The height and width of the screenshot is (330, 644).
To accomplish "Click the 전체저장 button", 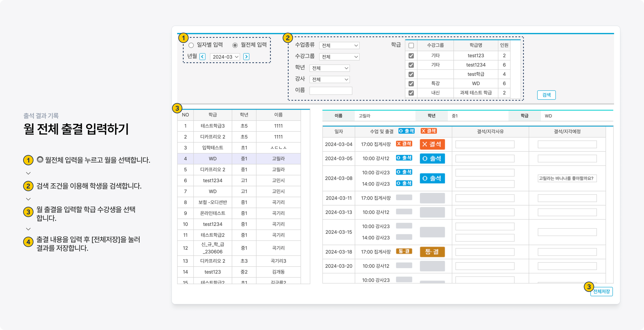I will click(x=602, y=291).
